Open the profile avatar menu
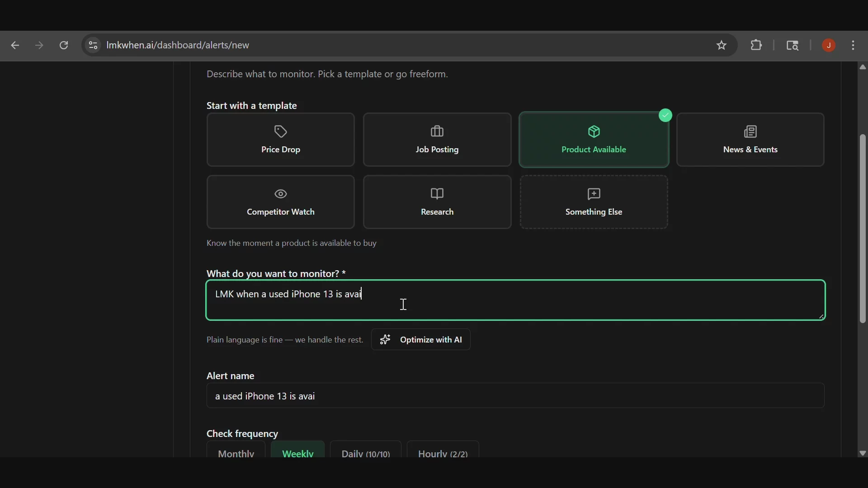 tap(829, 46)
